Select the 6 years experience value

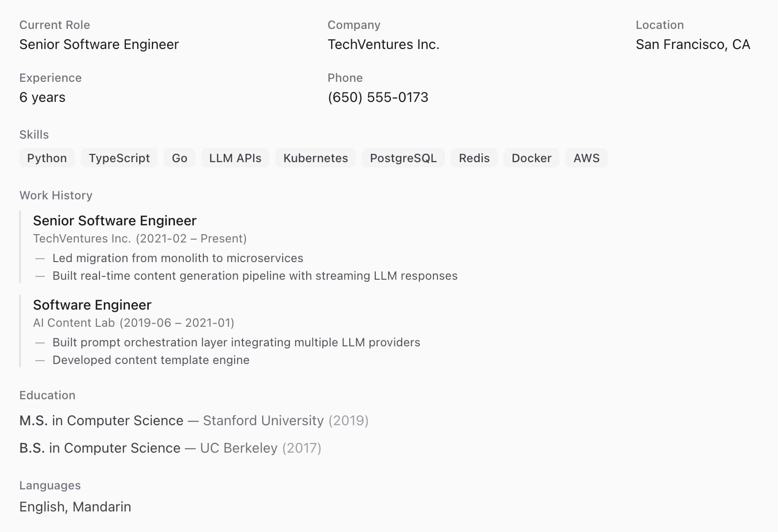[42, 97]
